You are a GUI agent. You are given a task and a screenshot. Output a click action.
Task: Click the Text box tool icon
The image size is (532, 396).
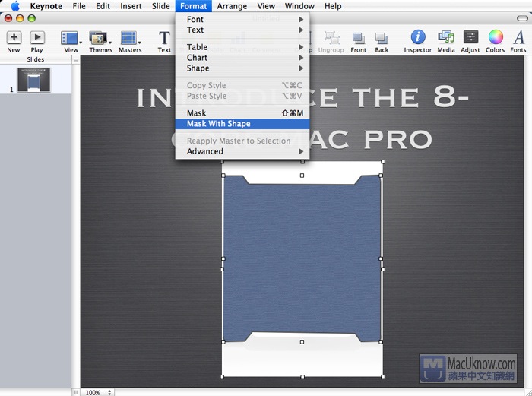(164, 38)
